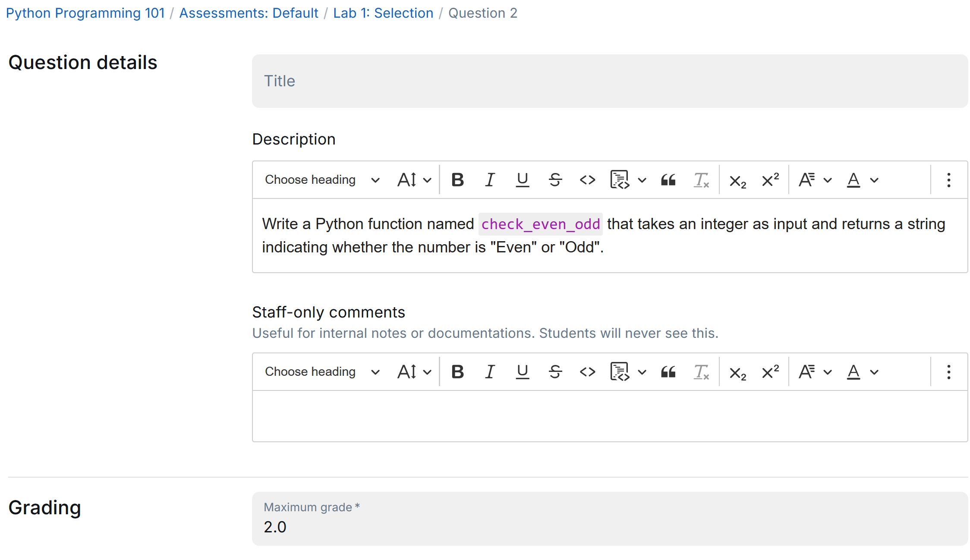970x560 pixels.
Task: Toggle Underline in Description toolbar
Action: coord(523,180)
